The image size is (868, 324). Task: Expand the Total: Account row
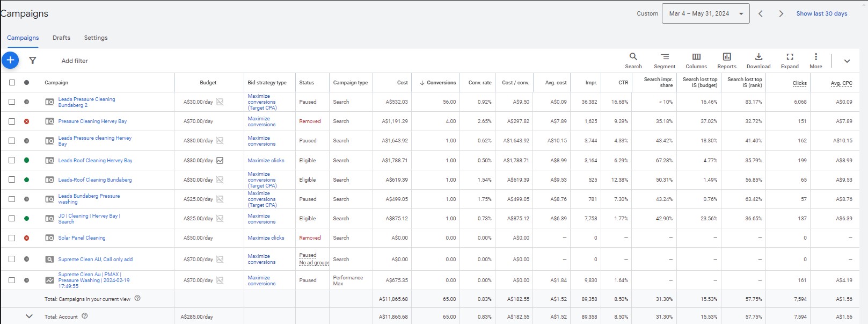[30, 316]
